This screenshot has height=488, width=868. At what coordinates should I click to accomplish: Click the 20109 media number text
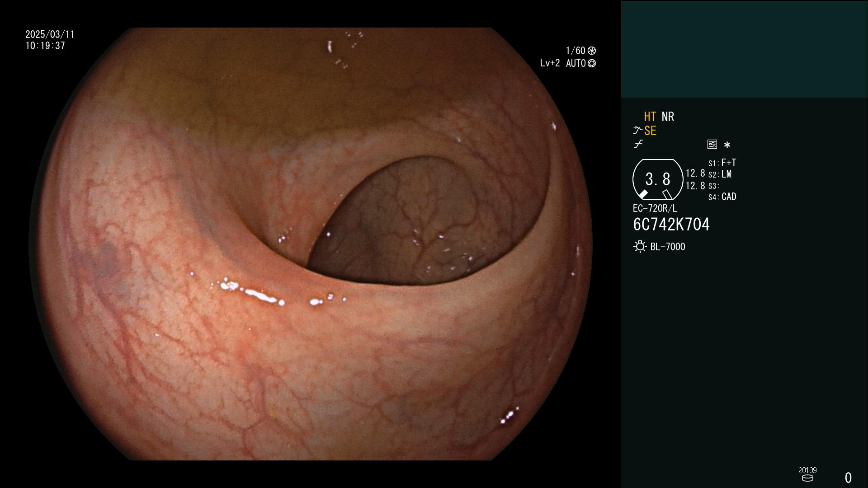click(807, 470)
